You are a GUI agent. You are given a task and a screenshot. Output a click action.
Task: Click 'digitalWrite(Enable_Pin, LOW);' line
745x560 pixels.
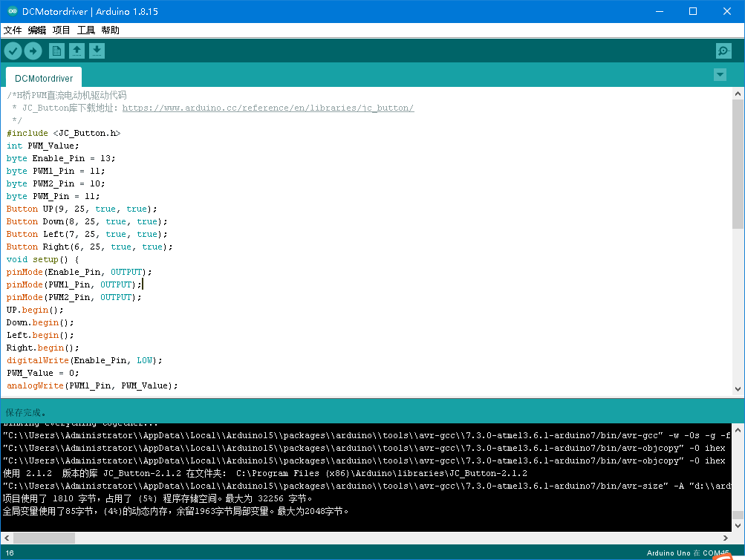point(85,360)
